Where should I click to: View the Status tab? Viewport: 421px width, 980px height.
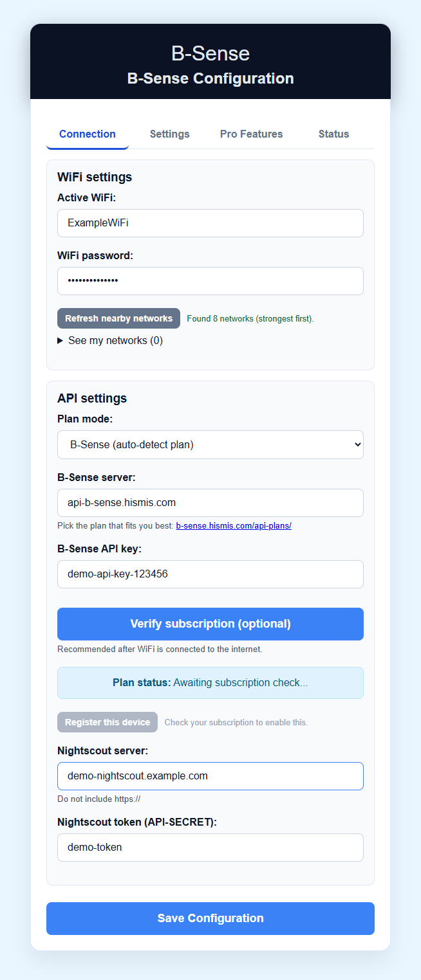tap(333, 134)
